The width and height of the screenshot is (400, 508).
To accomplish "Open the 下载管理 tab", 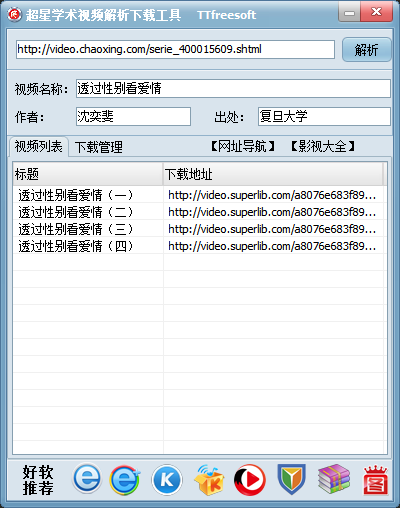I will [99, 147].
